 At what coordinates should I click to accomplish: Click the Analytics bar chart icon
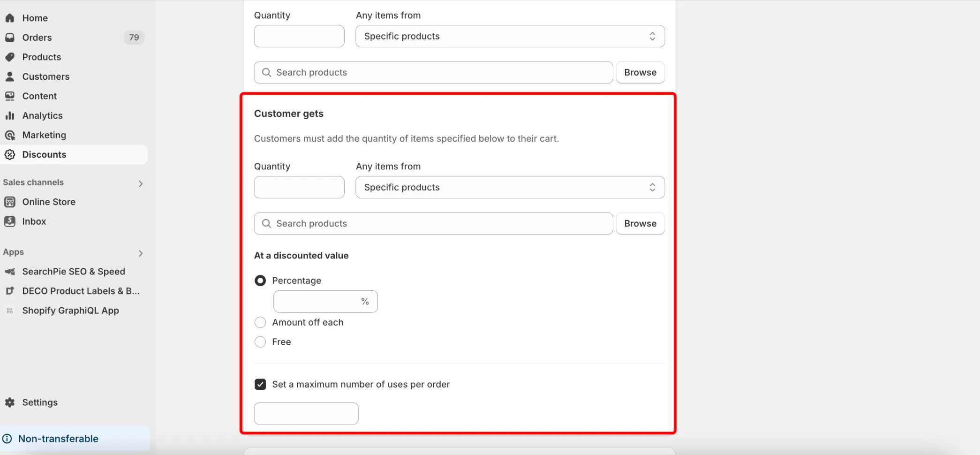(10, 115)
